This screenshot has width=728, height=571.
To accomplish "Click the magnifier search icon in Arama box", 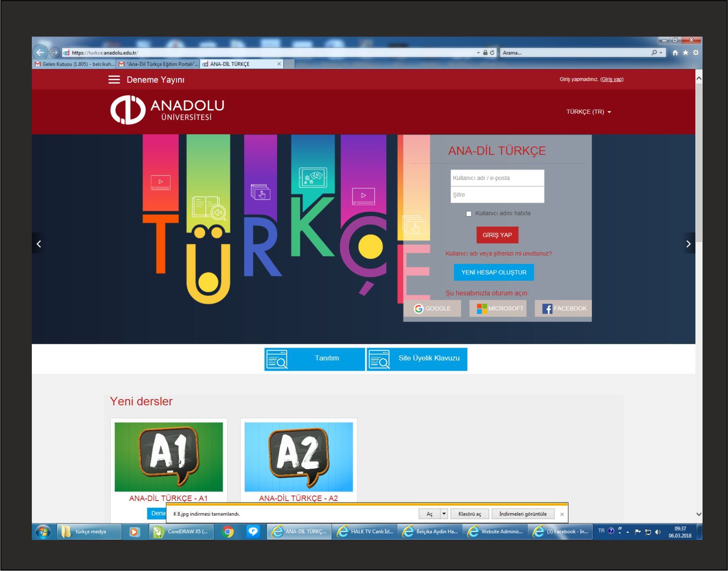I will (x=654, y=53).
